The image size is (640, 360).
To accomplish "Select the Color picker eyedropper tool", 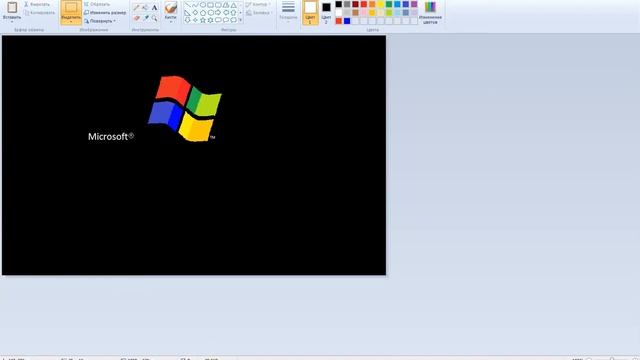I will pyautogui.click(x=146, y=18).
